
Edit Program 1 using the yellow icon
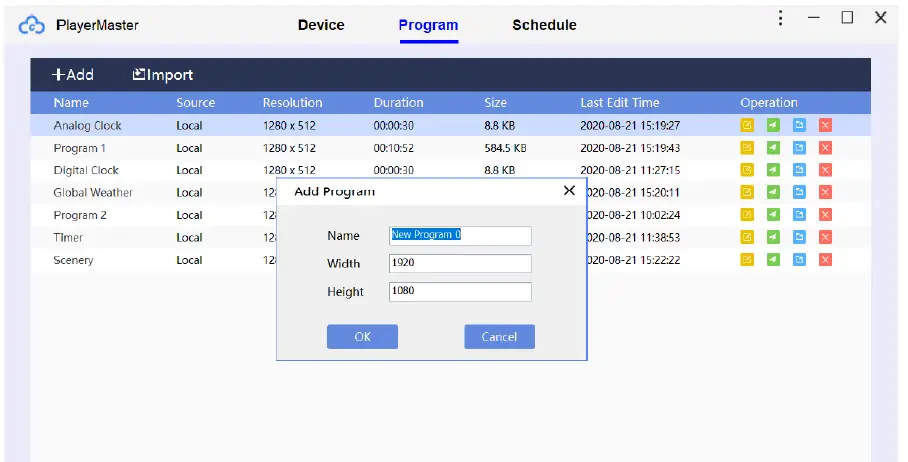click(x=747, y=148)
